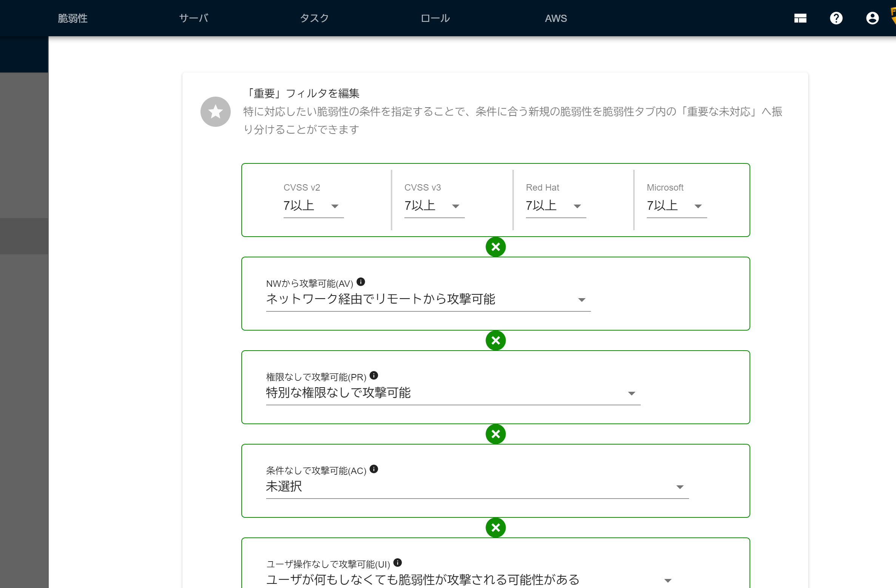Click info icon for ユーザ操作なしで攻撃可能(UI)
The width and height of the screenshot is (896, 588).
pyautogui.click(x=397, y=563)
